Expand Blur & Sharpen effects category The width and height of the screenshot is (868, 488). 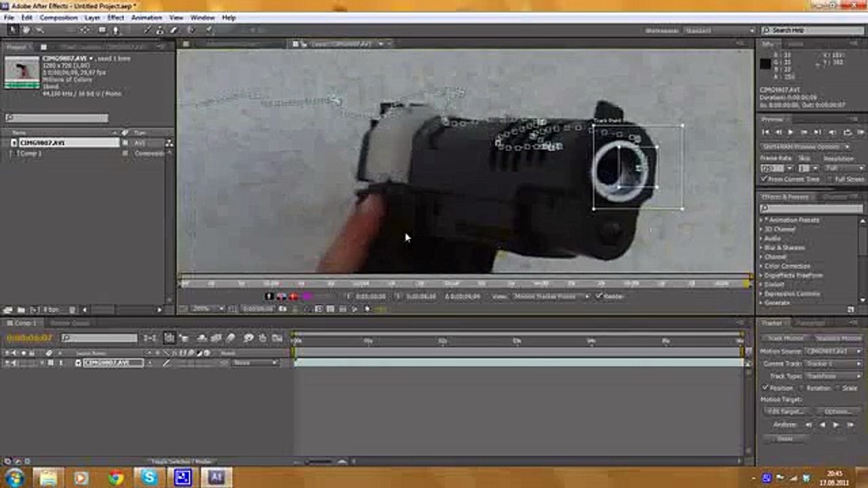pyautogui.click(x=762, y=247)
